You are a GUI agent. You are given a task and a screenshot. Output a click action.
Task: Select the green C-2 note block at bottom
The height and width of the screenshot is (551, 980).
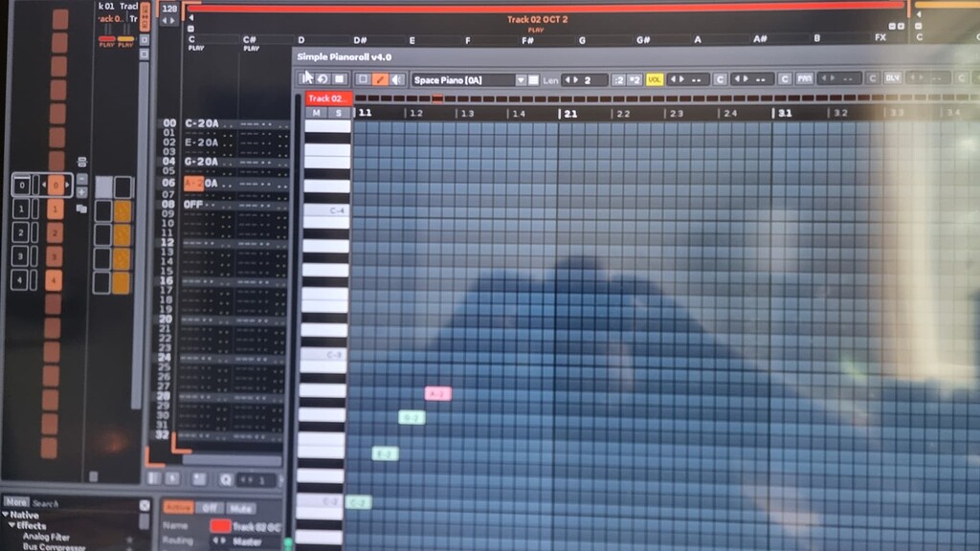(x=358, y=502)
